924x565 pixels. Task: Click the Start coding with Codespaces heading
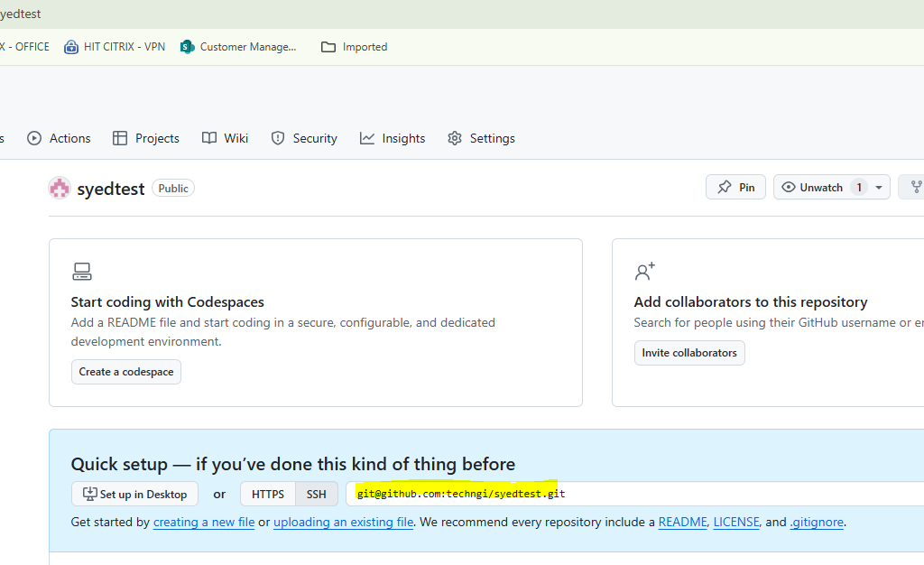coord(167,302)
